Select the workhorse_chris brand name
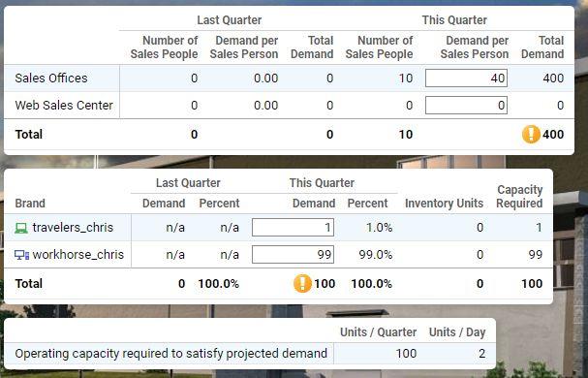 tap(78, 255)
